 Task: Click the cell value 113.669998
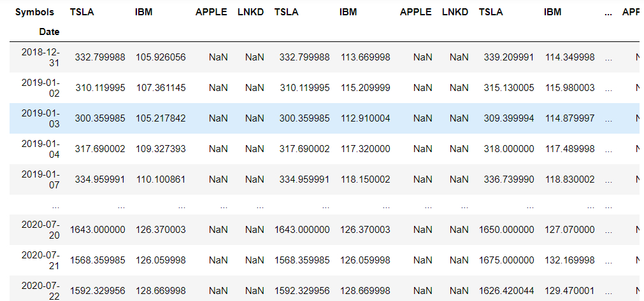tap(365, 57)
